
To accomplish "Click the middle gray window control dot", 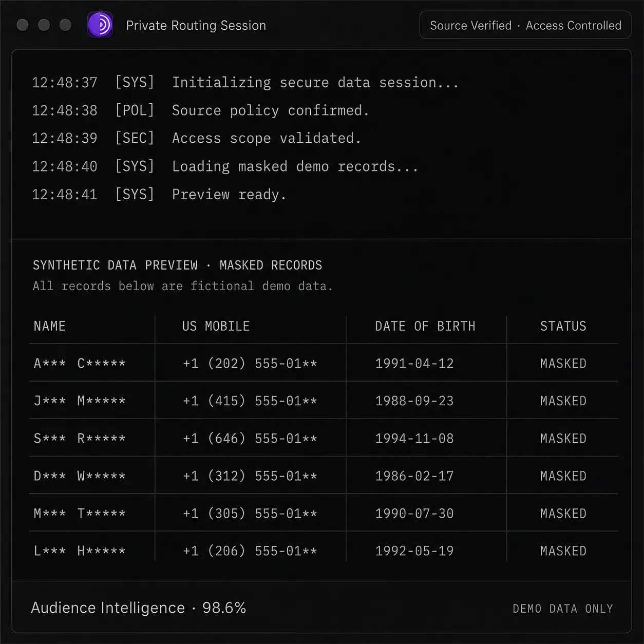I will click(44, 25).
